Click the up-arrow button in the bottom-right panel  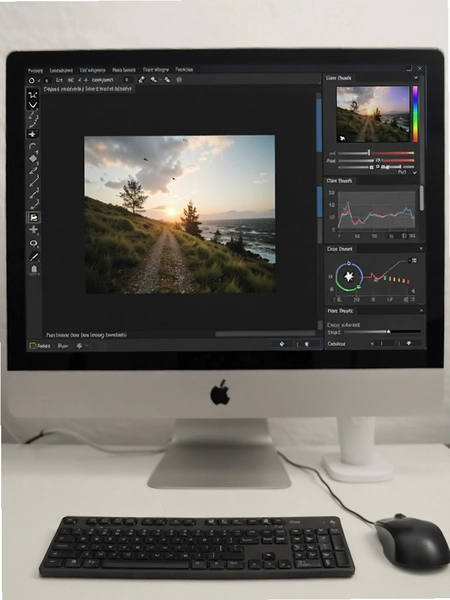[x=409, y=343]
